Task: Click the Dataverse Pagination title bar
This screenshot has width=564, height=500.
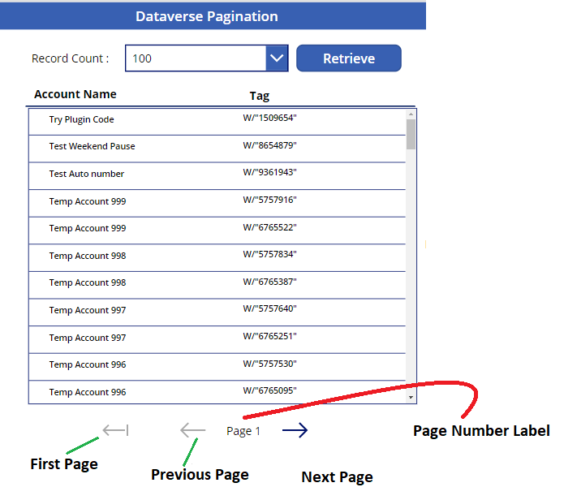Action: 213,16
